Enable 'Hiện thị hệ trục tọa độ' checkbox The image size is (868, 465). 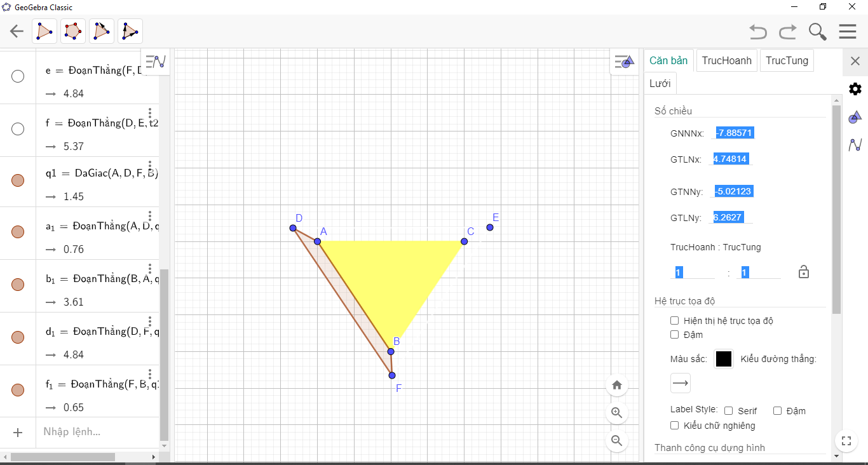[675, 321]
